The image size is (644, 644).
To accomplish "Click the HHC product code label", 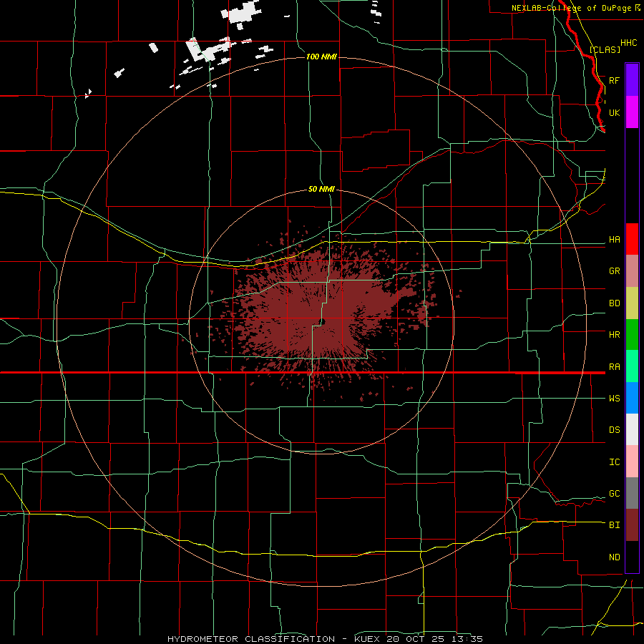I will pyautogui.click(x=628, y=43).
